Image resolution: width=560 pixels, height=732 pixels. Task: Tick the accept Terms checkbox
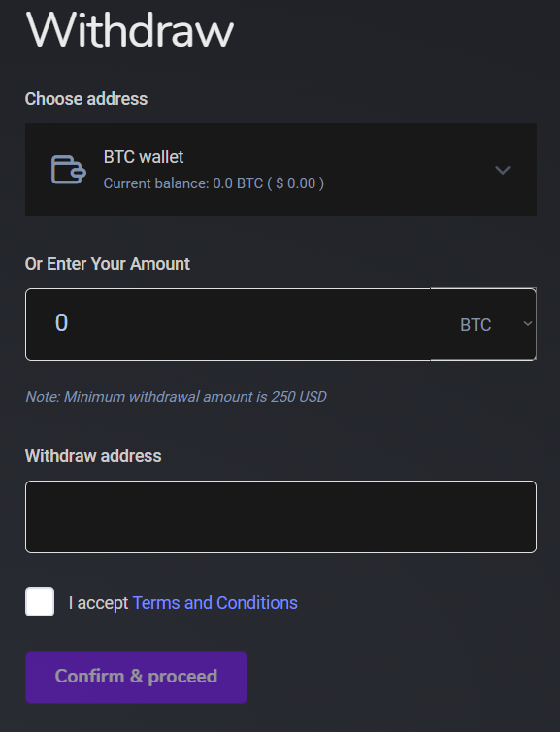click(x=40, y=602)
